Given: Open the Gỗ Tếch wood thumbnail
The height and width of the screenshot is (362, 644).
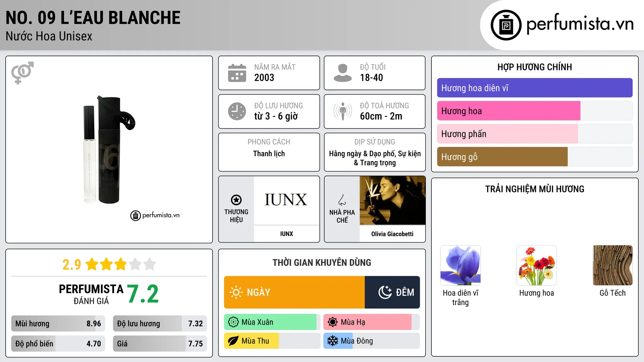Looking at the screenshot, I should pyautogui.click(x=613, y=265).
